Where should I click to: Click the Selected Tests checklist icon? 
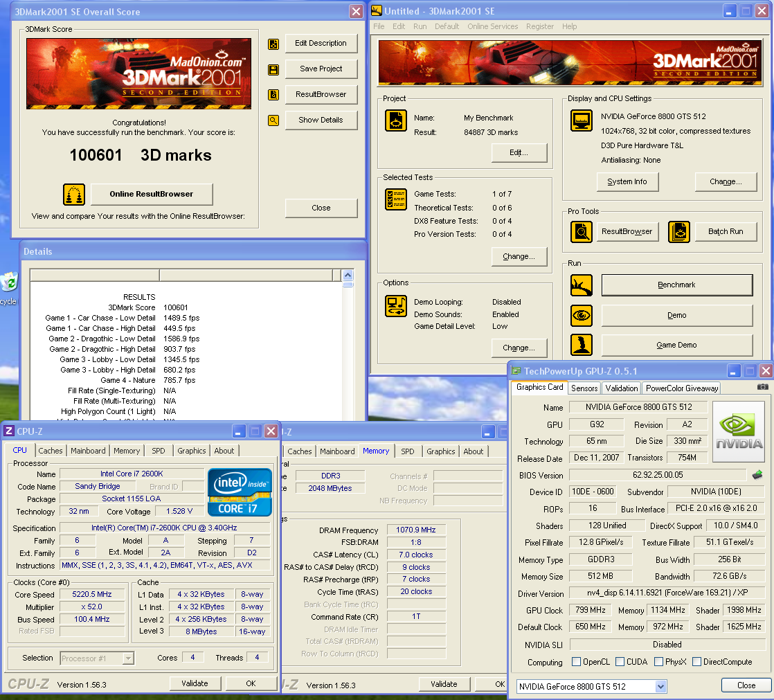pos(396,199)
